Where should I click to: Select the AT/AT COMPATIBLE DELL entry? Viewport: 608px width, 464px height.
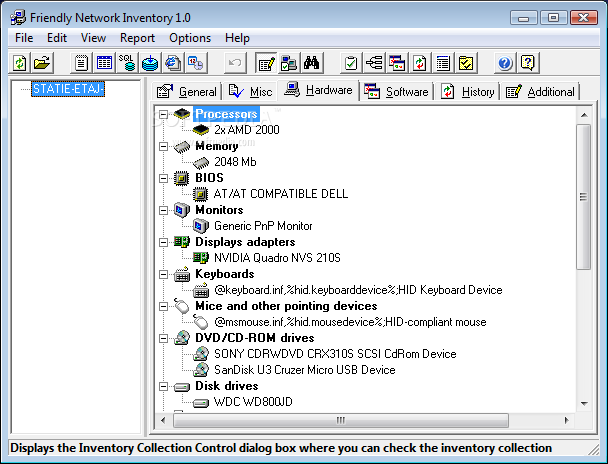coord(281,194)
